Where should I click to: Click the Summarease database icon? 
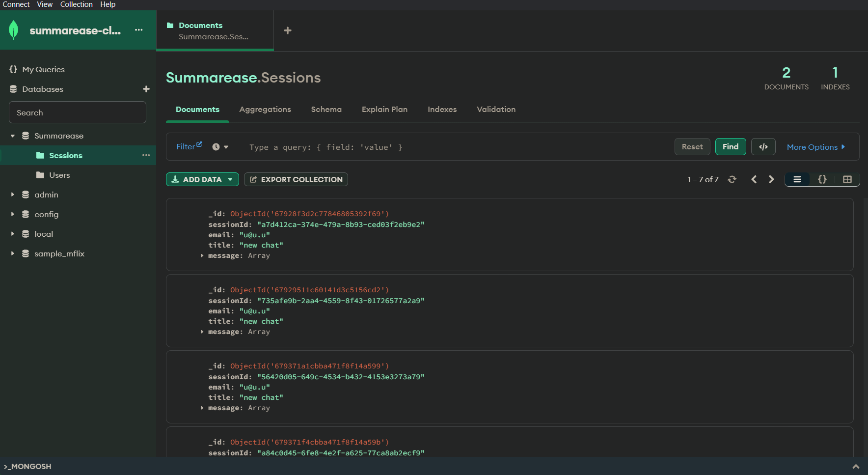click(x=26, y=136)
